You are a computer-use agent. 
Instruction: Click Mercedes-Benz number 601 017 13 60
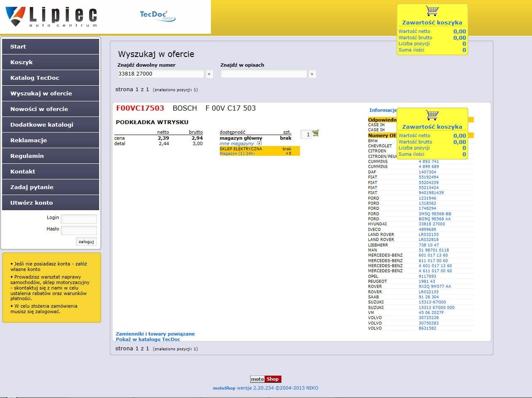(x=433, y=255)
